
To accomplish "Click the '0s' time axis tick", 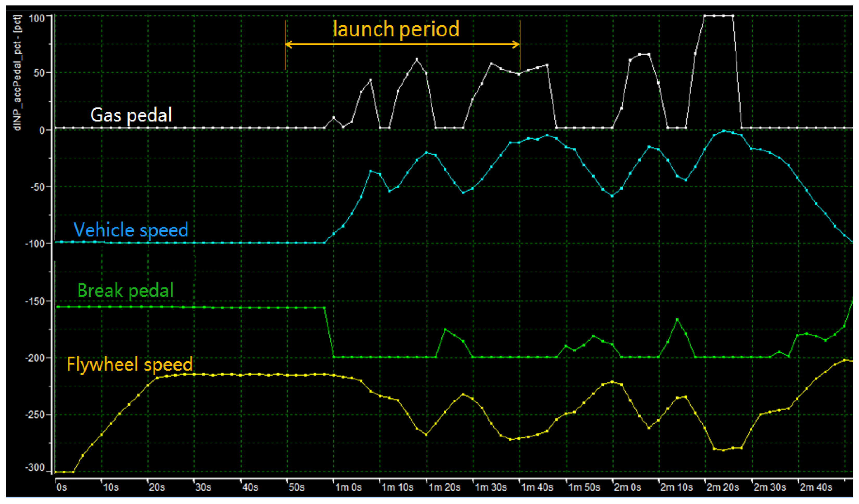I will click(x=62, y=487).
